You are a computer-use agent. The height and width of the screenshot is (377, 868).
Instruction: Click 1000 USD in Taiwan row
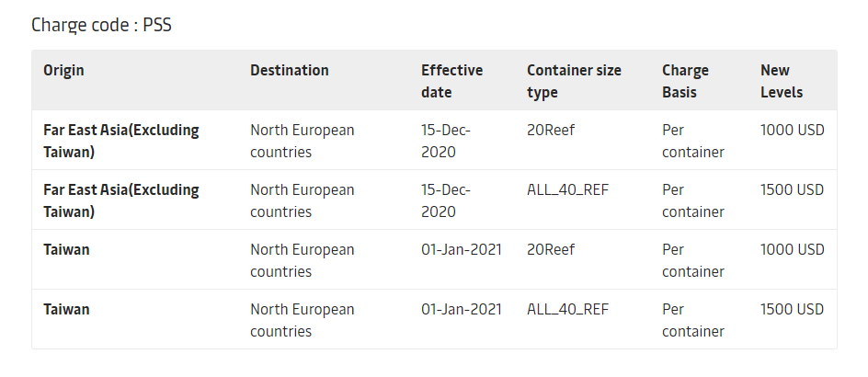792,249
